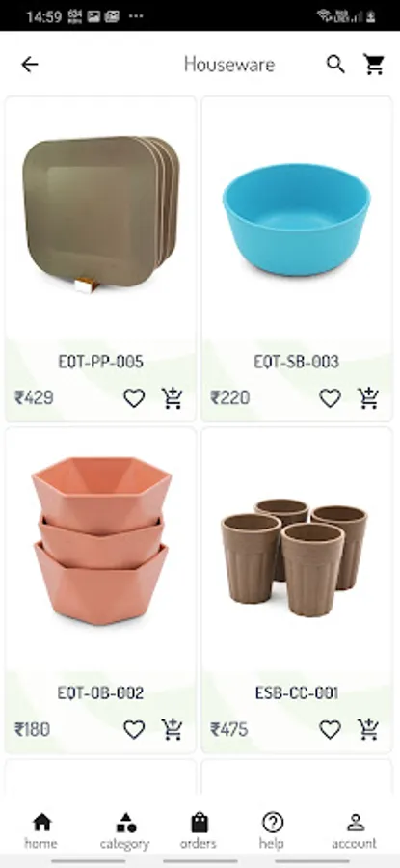View the blue bowl product image
Viewport: 400px width, 868px height.
pyautogui.click(x=297, y=219)
